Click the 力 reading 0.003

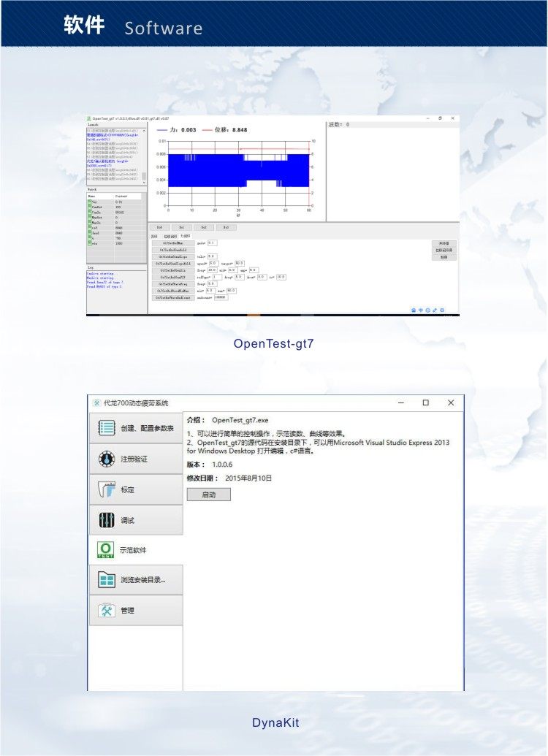tap(189, 130)
